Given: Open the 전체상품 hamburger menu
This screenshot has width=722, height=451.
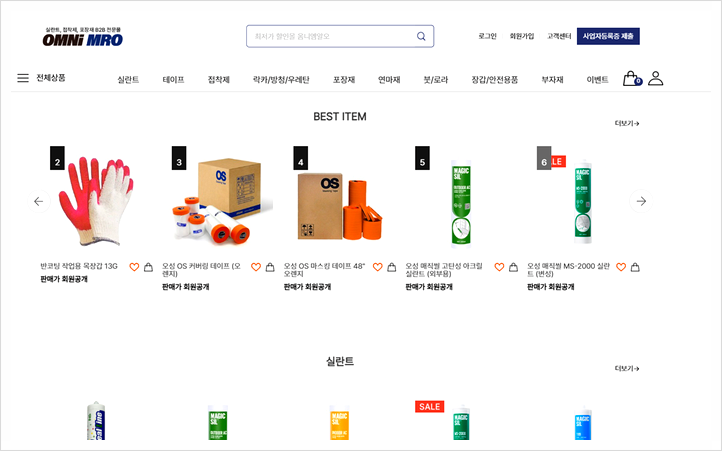Looking at the screenshot, I should click(41, 78).
